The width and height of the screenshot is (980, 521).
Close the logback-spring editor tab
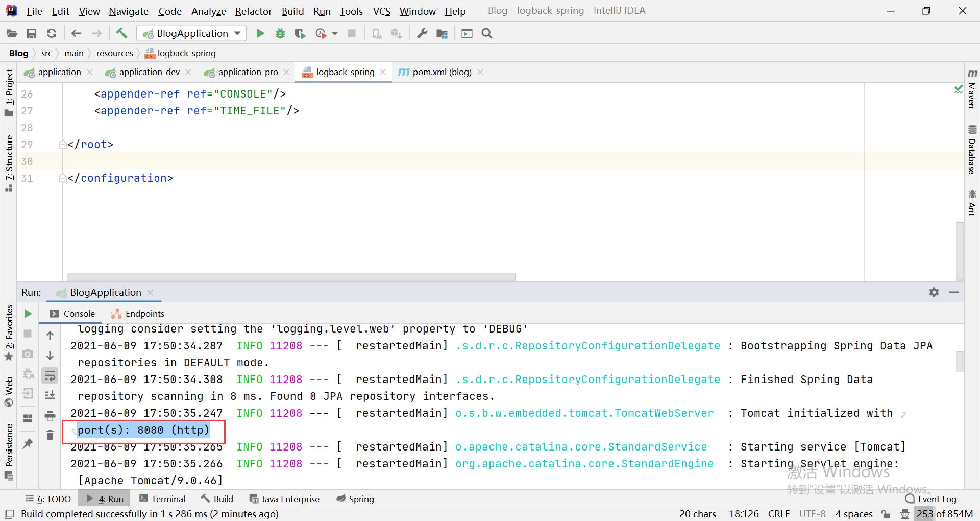click(x=383, y=72)
